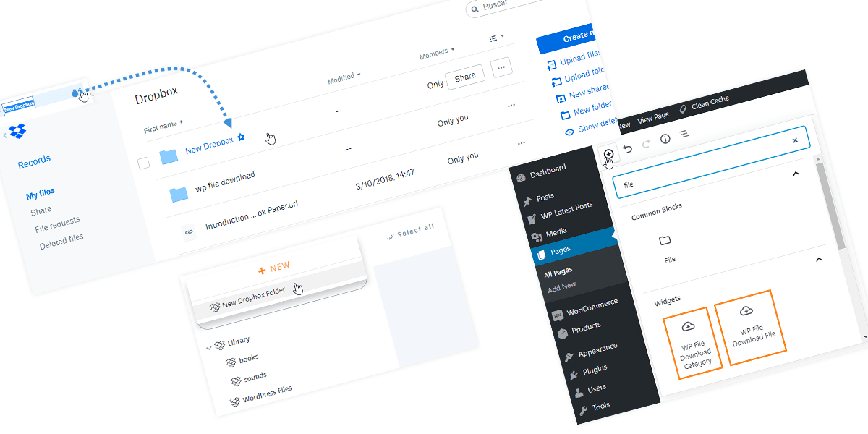Star the New Dropbox folder
The image size is (868, 434).
click(242, 137)
